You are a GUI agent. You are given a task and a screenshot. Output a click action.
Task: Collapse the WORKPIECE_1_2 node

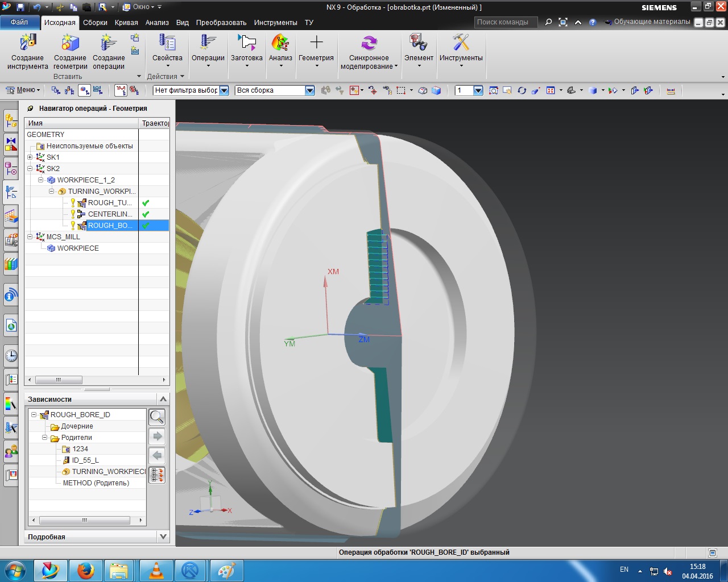click(x=41, y=180)
